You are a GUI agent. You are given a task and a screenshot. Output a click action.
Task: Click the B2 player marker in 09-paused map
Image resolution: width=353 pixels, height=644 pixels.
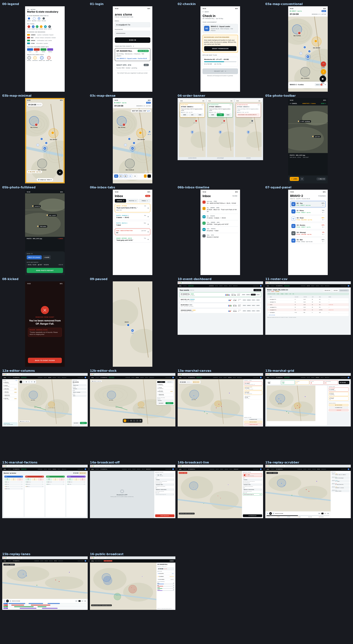pos(132,331)
